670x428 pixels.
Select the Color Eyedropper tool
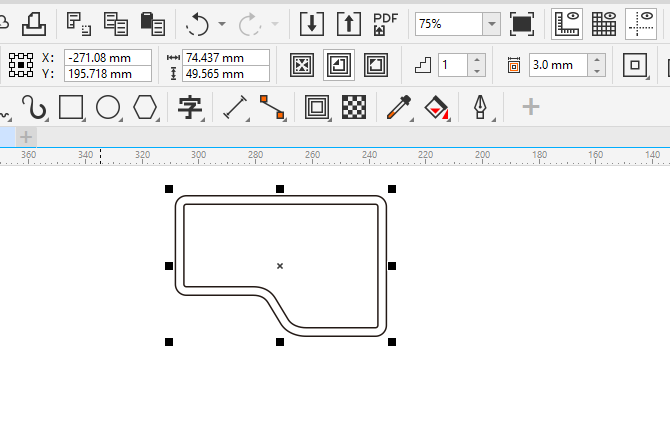click(399, 107)
